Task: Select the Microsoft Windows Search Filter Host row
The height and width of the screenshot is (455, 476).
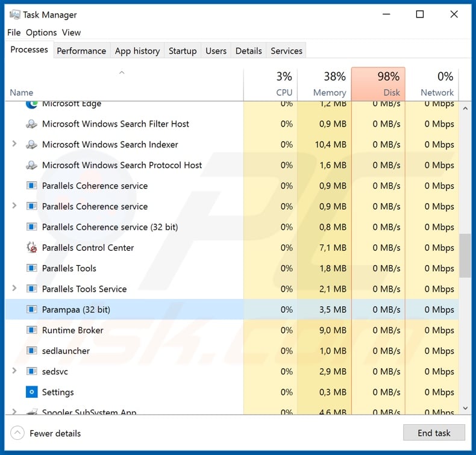Action: (232, 124)
